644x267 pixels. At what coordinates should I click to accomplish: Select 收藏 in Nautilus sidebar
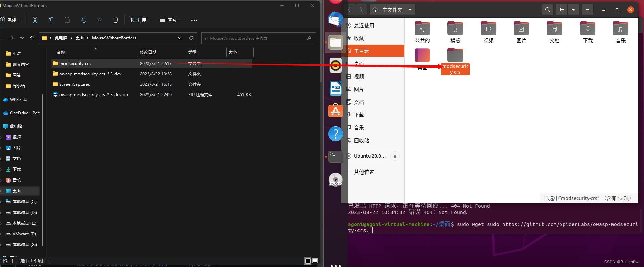pos(359,38)
